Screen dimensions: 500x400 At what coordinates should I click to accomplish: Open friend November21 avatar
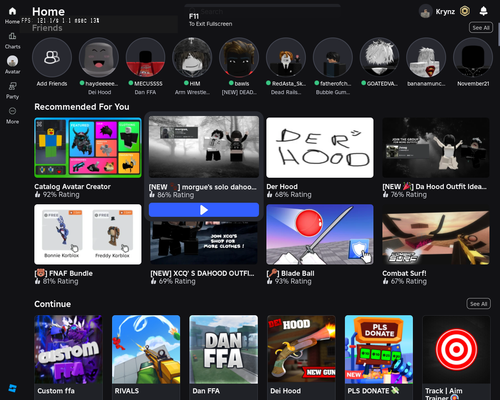[x=473, y=57]
